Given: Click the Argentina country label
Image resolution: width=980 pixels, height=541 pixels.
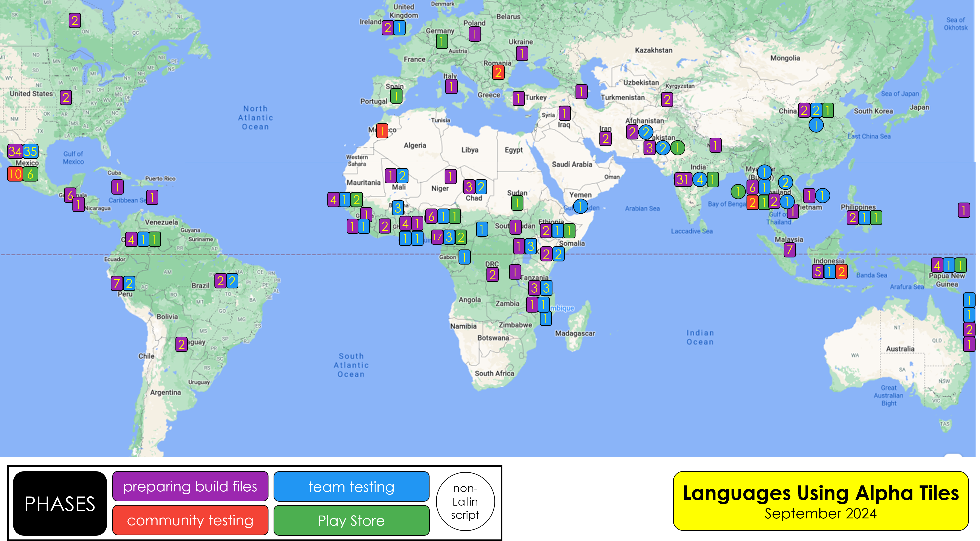Looking at the screenshot, I should click(165, 392).
